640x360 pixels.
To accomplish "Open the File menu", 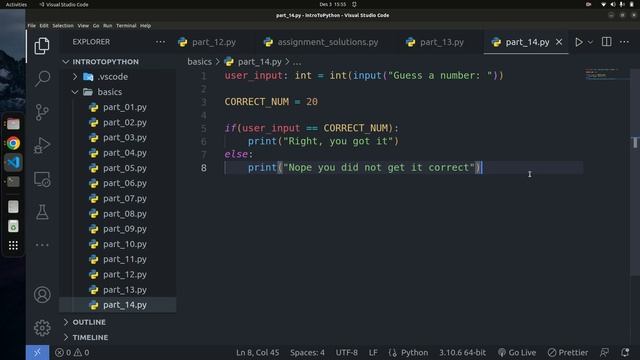I will pyautogui.click(x=31, y=25).
